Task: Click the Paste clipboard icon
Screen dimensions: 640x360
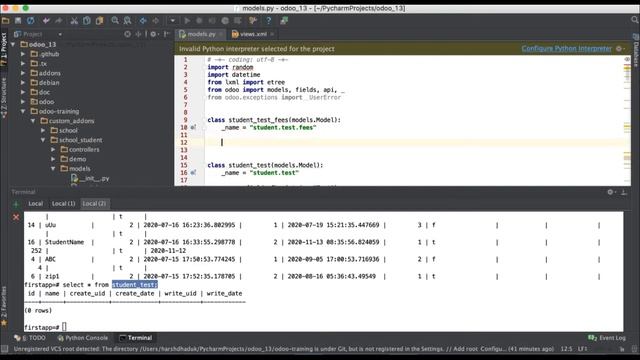Action: point(99,20)
